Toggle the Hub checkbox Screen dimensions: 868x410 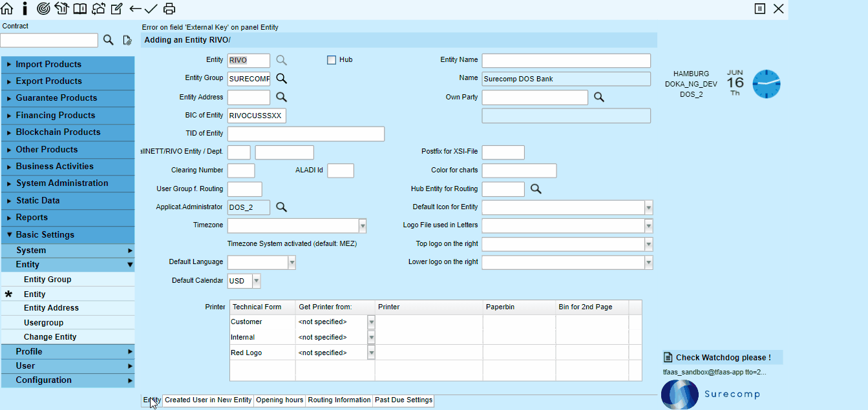(332, 60)
